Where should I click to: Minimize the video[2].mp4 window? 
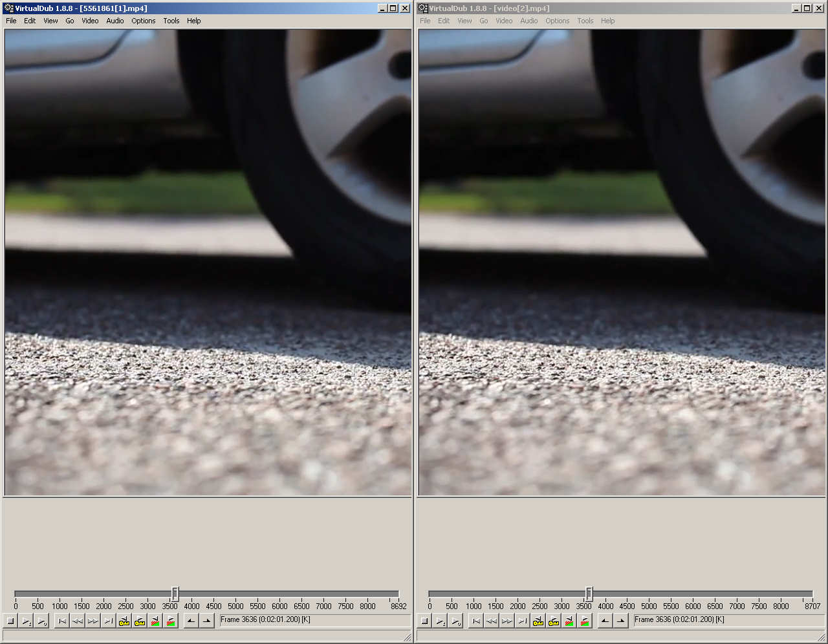796,8
